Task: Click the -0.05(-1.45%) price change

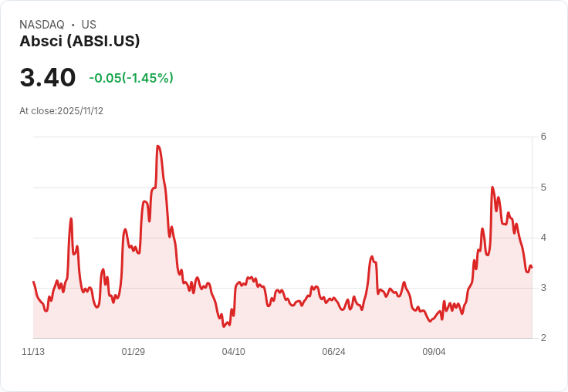Action: point(131,78)
